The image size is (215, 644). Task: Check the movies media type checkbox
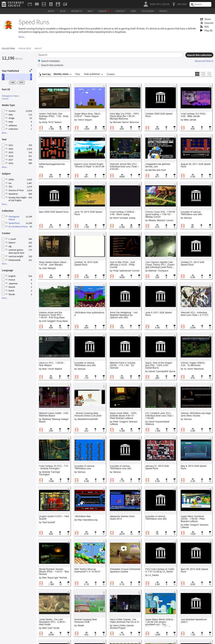click(x=3, y=111)
